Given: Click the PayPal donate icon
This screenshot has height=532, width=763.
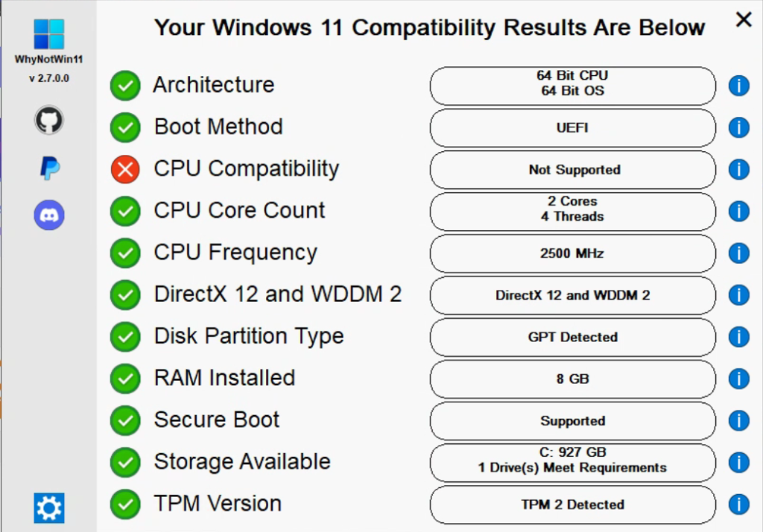Looking at the screenshot, I should coord(49,168).
